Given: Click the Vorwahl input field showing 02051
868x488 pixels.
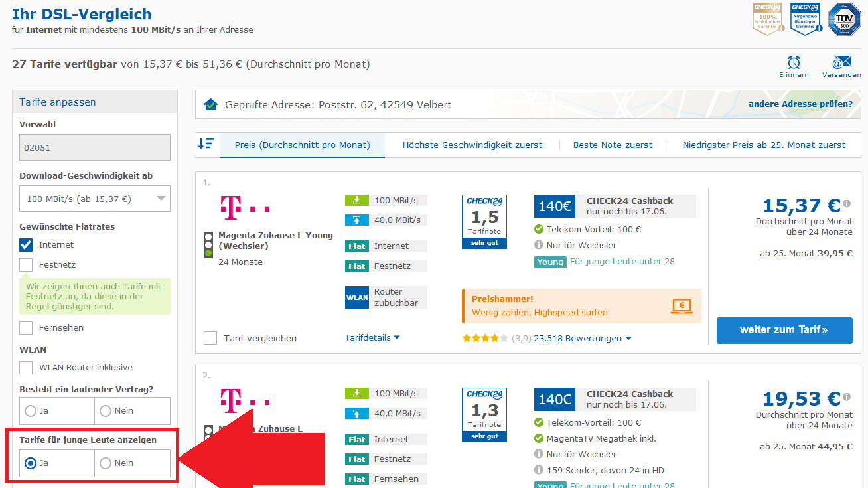Looking at the screenshot, I should tap(95, 147).
